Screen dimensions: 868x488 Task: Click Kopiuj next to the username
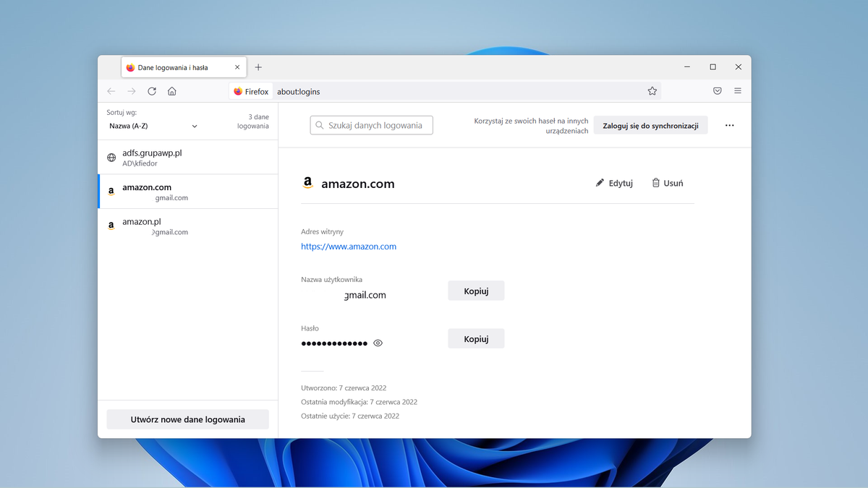[475, 290]
